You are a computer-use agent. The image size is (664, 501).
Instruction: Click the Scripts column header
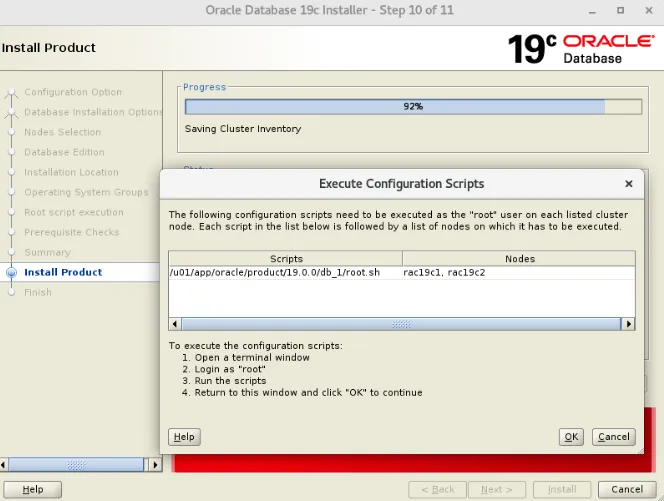pos(286,258)
